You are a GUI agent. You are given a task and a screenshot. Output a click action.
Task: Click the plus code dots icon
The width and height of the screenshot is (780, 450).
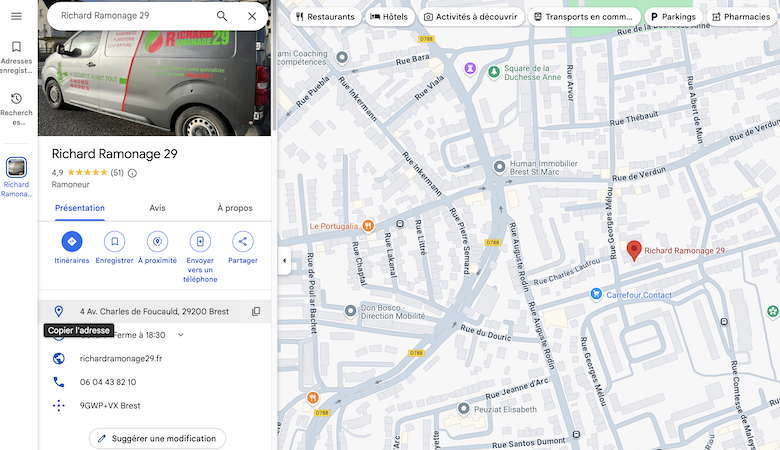point(59,406)
